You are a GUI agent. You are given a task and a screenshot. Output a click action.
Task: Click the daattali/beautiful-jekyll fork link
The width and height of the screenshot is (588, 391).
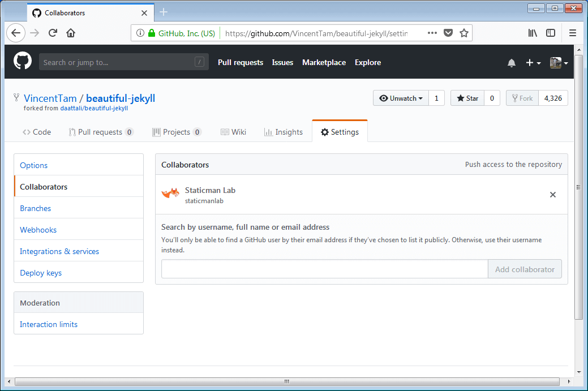(x=94, y=108)
